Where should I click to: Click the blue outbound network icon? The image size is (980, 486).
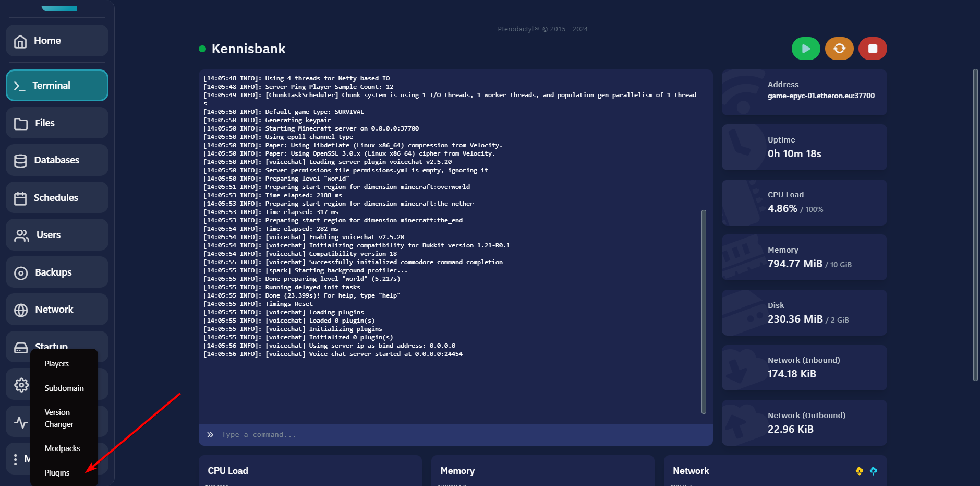coord(874,471)
